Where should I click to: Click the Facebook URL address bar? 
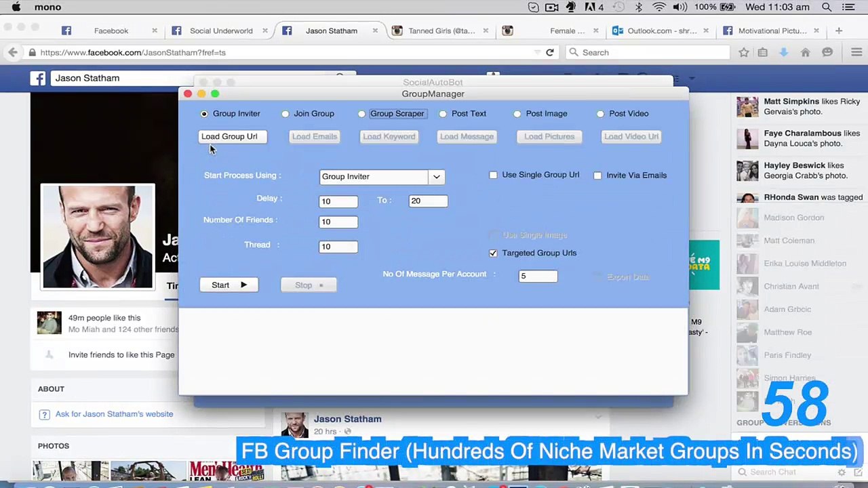[285, 52]
